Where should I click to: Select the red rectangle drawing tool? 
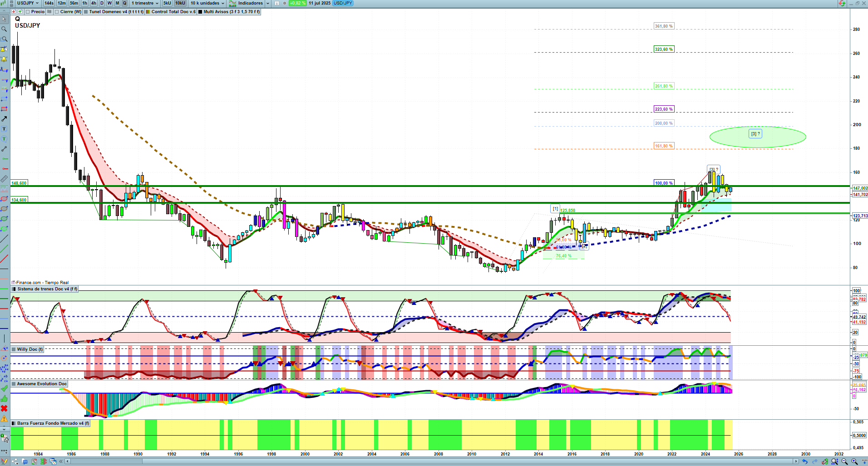coord(4,109)
